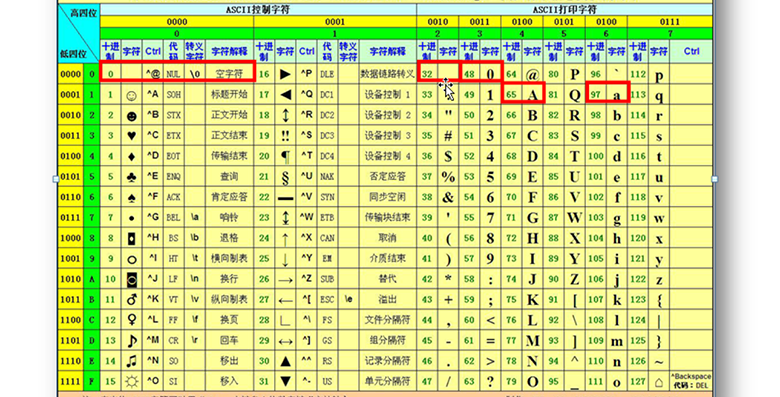
Task: Click the W character beside 87
Action: [575, 218]
